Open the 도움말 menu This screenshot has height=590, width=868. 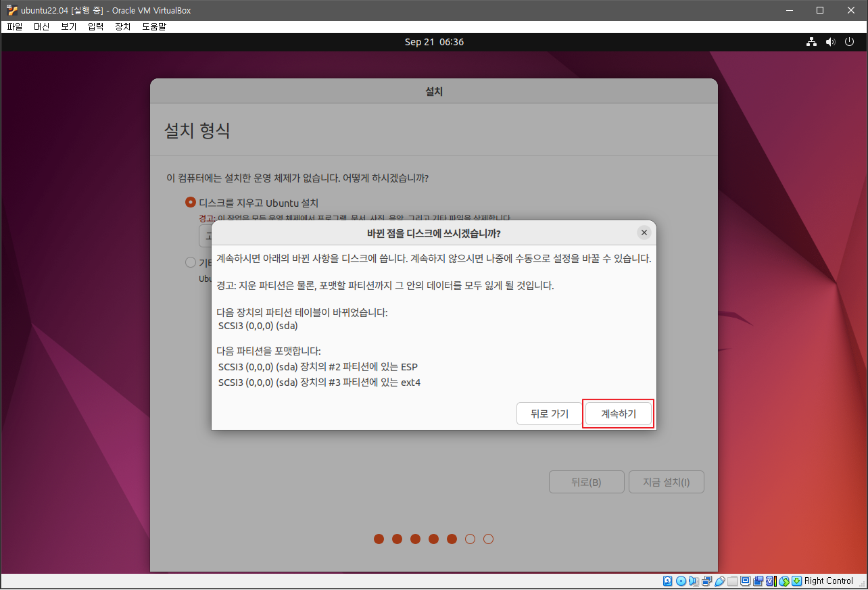pyautogui.click(x=154, y=27)
